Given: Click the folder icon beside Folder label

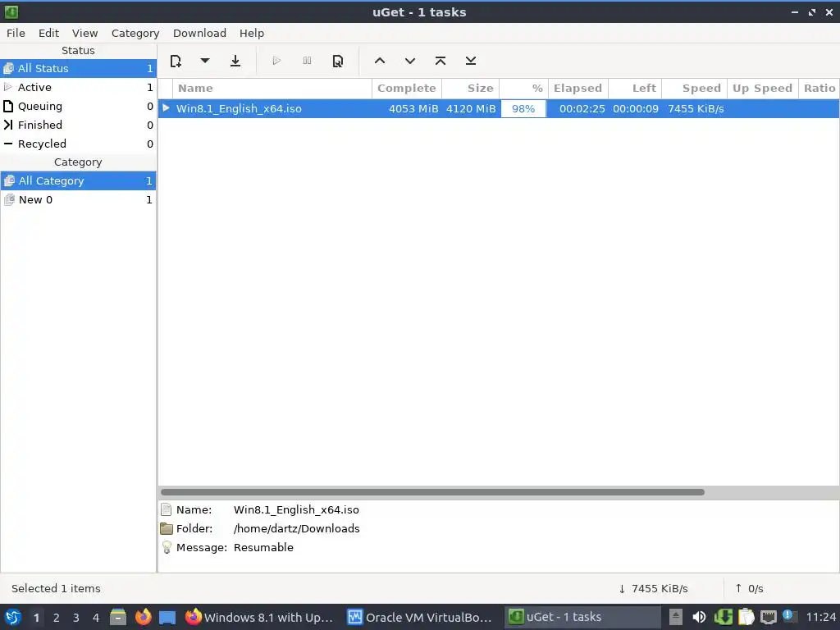Looking at the screenshot, I should point(167,529).
